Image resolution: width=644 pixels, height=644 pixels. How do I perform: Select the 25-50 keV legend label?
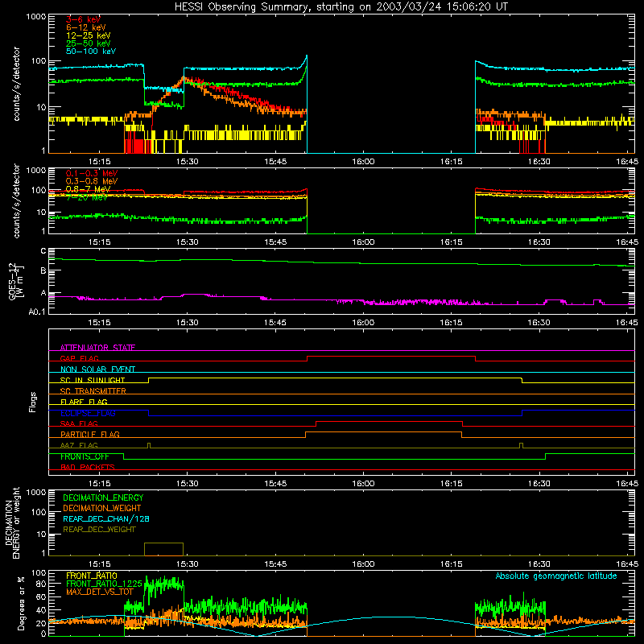88,43
